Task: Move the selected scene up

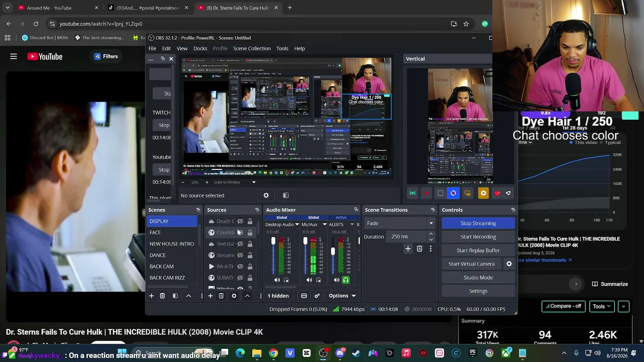Action: pyautogui.click(x=189, y=296)
